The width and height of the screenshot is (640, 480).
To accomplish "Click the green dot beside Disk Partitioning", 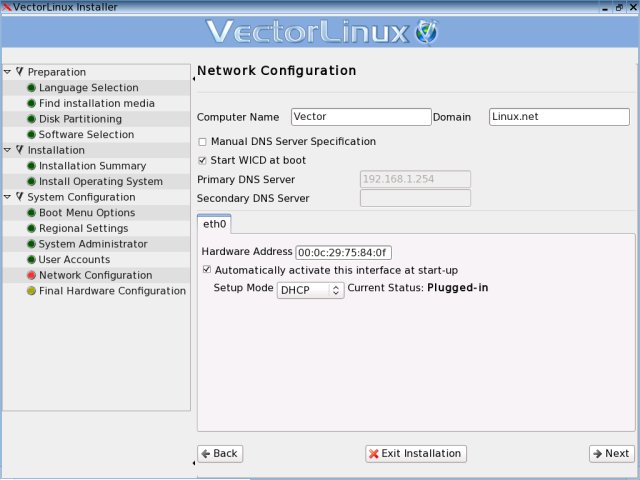I will (31, 119).
